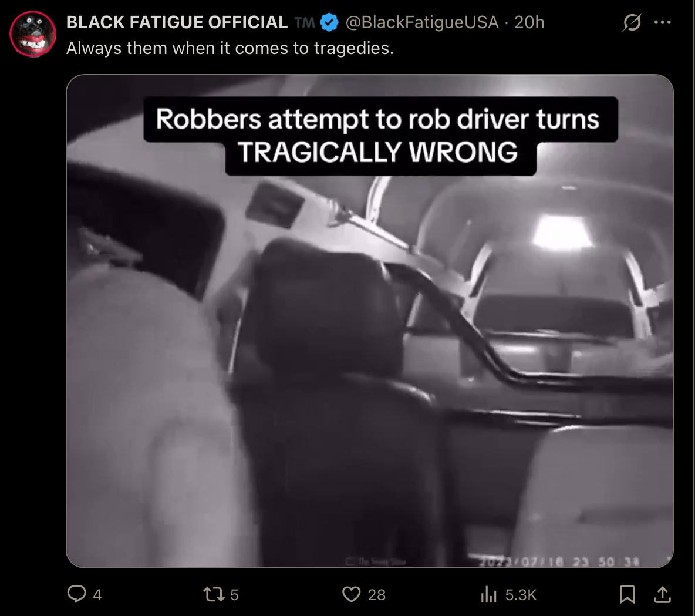
Task: Click the repost count 5
Action: (234, 595)
